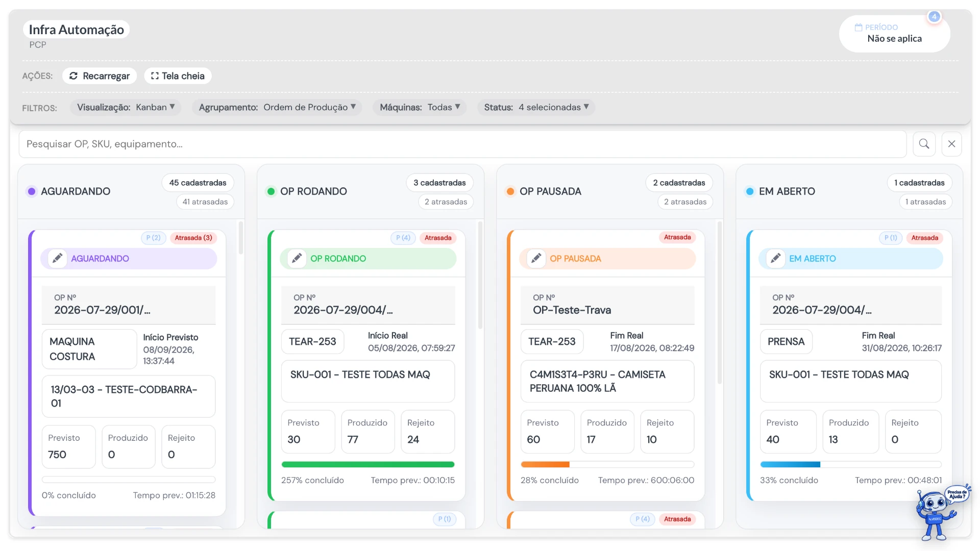The height and width of the screenshot is (551, 980).
Task: Open the Agrupamento Ordem de Produção dropdown
Action: coord(277,107)
